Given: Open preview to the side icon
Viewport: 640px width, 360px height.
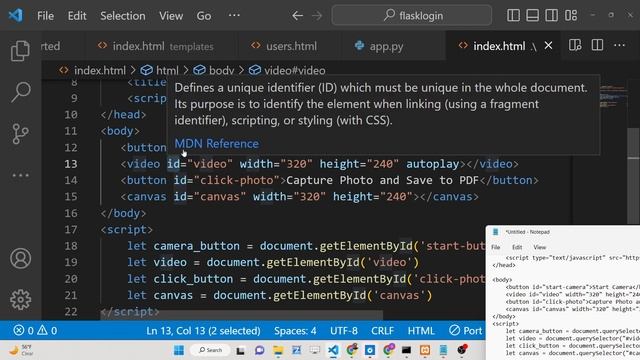Looking at the screenshot, I should pos(575,45).
